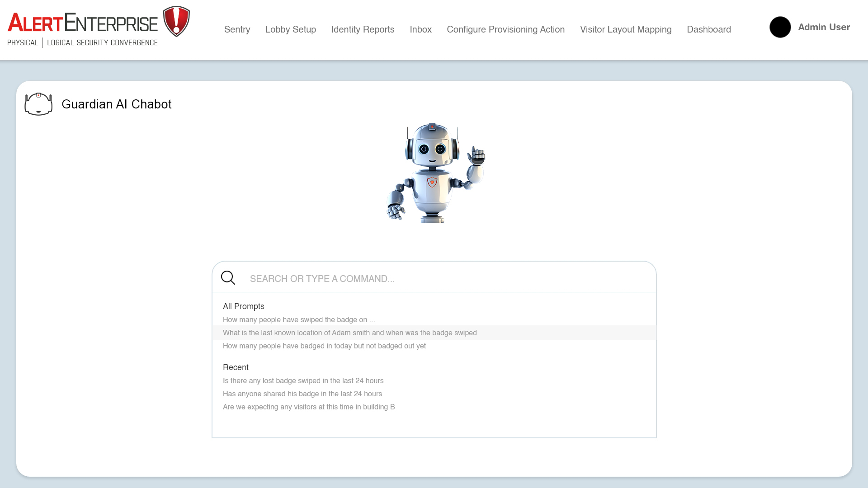Choose the badged in but not out prompt

click(324, 346)
